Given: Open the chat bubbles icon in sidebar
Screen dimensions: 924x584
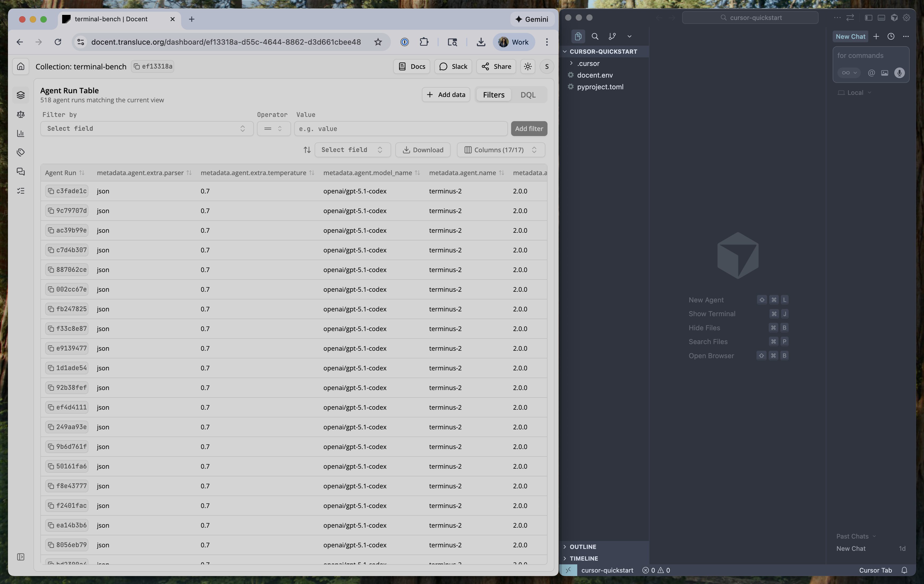Looking at the screenshot, I should tap(21, 172).
